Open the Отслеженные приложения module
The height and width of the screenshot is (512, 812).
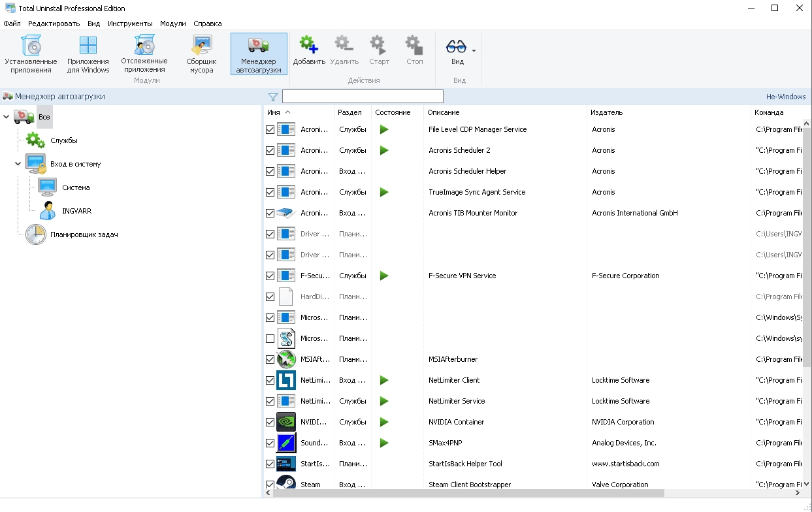[144, 54]
